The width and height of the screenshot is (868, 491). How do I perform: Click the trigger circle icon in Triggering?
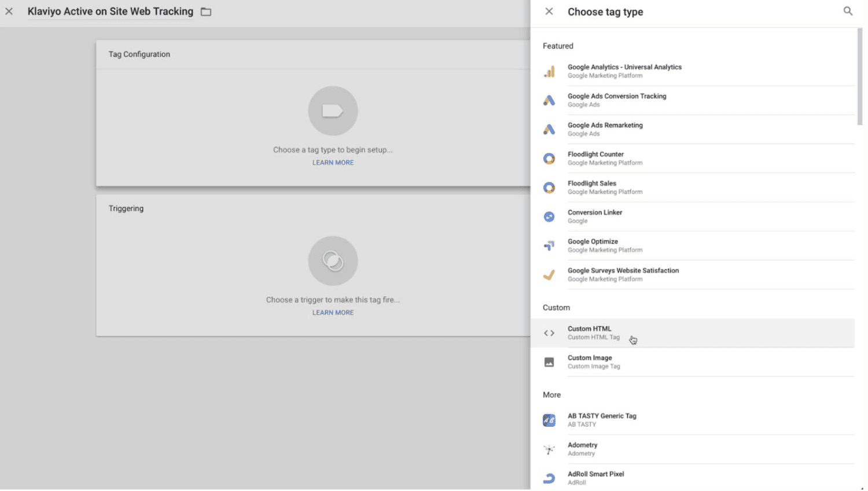pos(333,261)
